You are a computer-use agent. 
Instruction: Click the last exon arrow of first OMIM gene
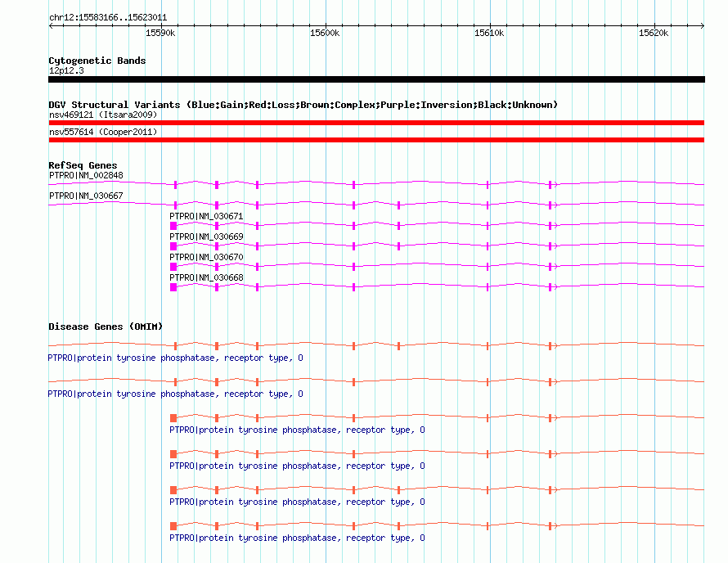[x=552, y=346]
